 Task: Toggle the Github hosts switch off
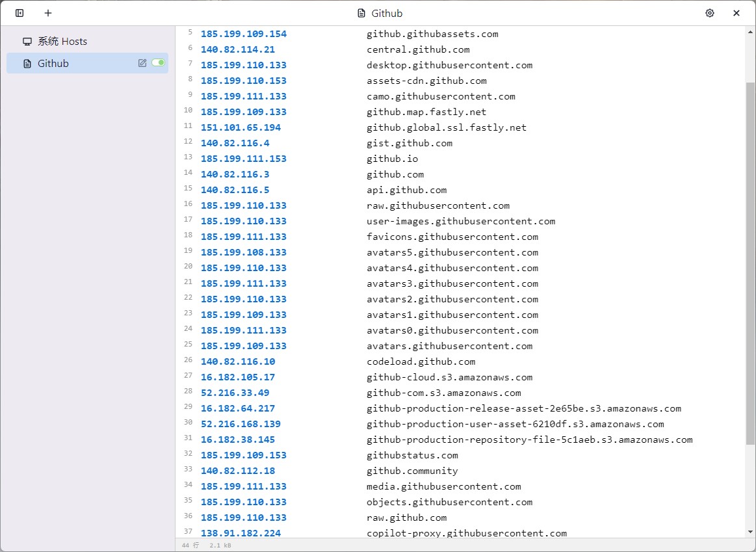(158, 62)
